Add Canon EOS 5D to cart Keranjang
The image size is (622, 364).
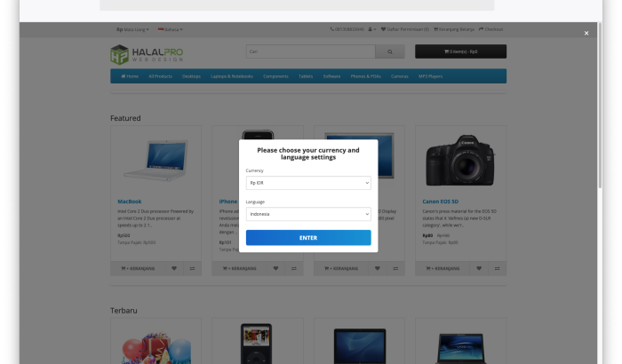(x=443, y=268)
